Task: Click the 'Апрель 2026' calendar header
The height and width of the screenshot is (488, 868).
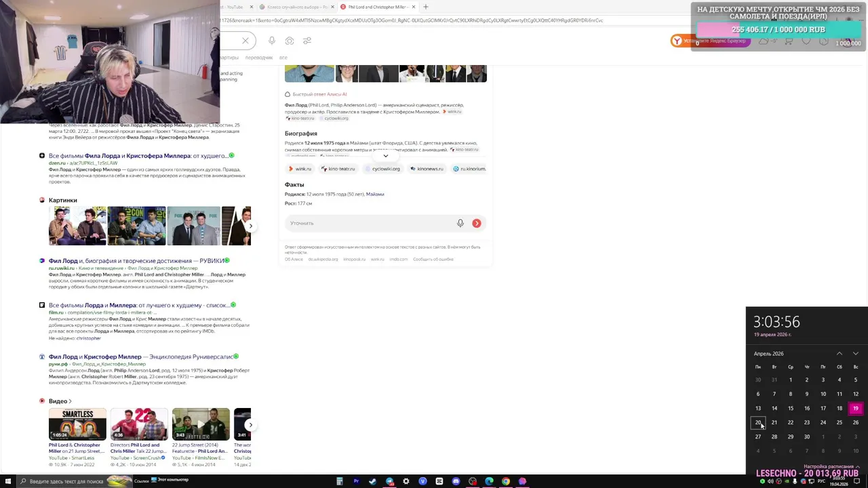Action: (768, 354)
